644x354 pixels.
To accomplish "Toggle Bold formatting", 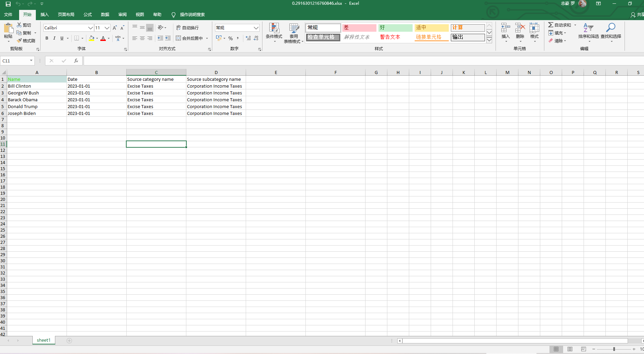I will pyautogui.click(x=47, y=38).
